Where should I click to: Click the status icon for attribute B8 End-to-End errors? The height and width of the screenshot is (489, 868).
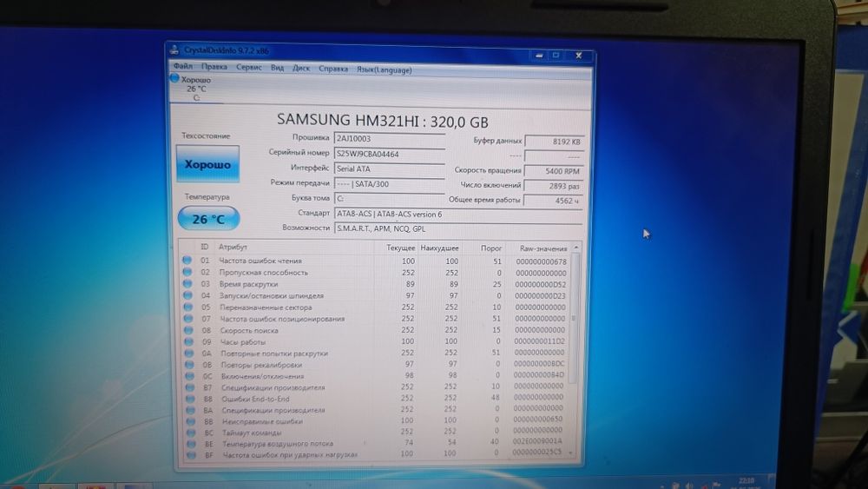tap(187, 399)
